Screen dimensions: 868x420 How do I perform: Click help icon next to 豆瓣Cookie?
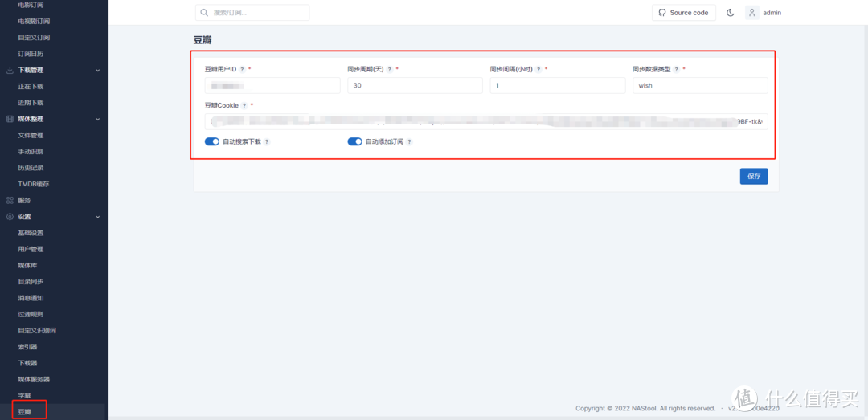coord(244,105)
